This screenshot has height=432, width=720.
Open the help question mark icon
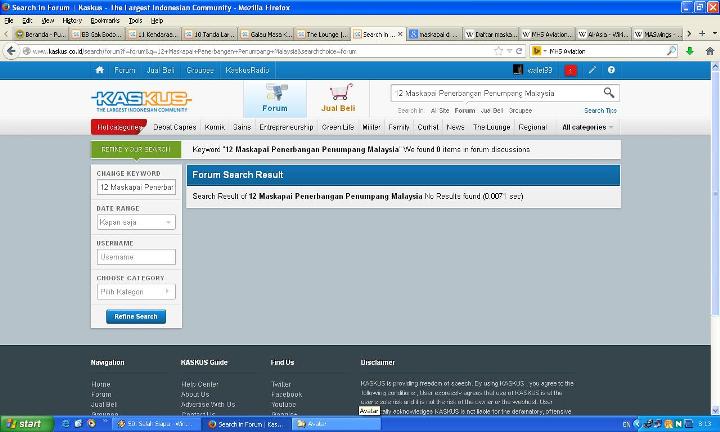(x=611, y=70)
